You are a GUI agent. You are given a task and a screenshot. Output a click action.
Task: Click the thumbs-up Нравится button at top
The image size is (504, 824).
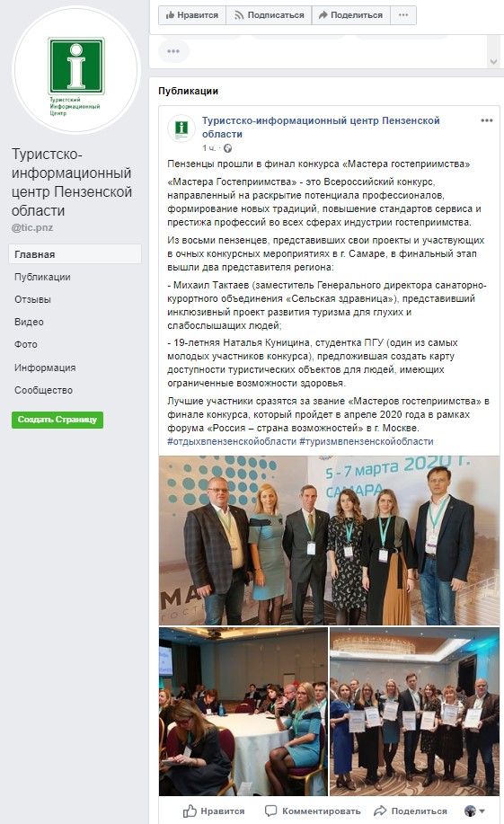(x=192, y=15)
